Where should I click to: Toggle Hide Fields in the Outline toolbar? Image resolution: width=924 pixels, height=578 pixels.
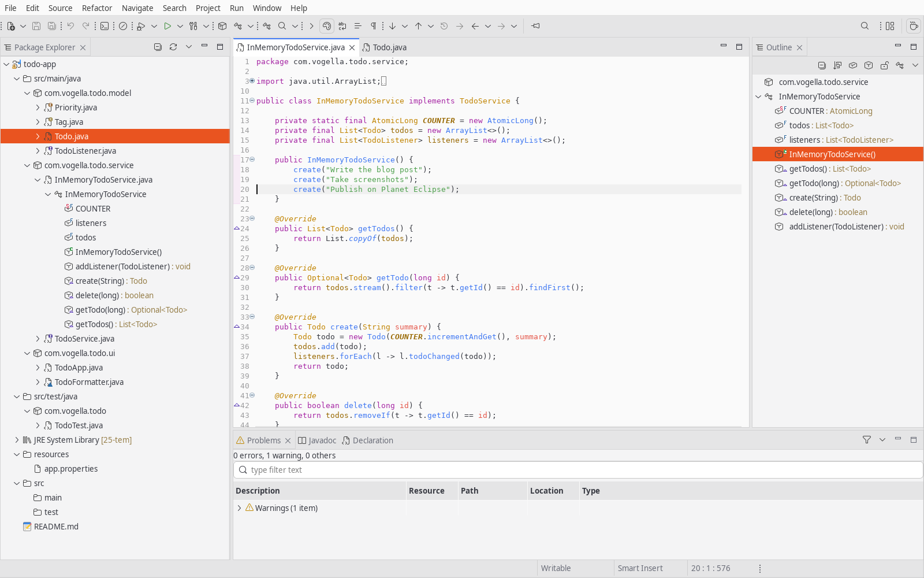853,65
